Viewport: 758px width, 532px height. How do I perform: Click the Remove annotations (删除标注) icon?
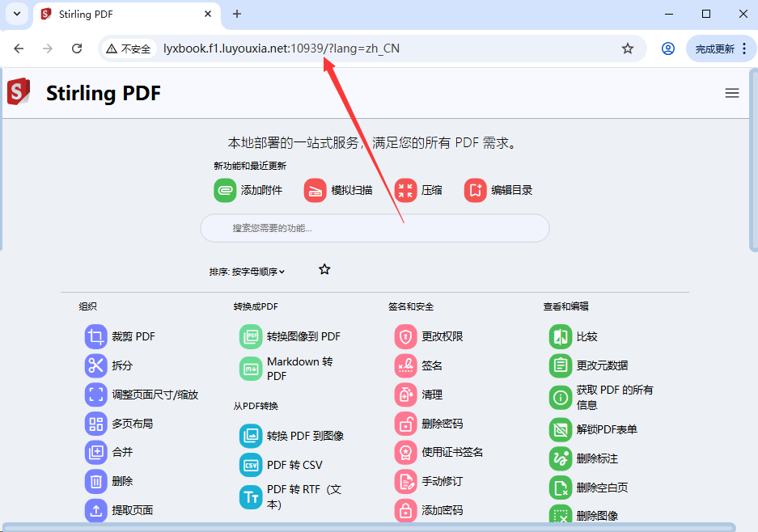point(561,458)
